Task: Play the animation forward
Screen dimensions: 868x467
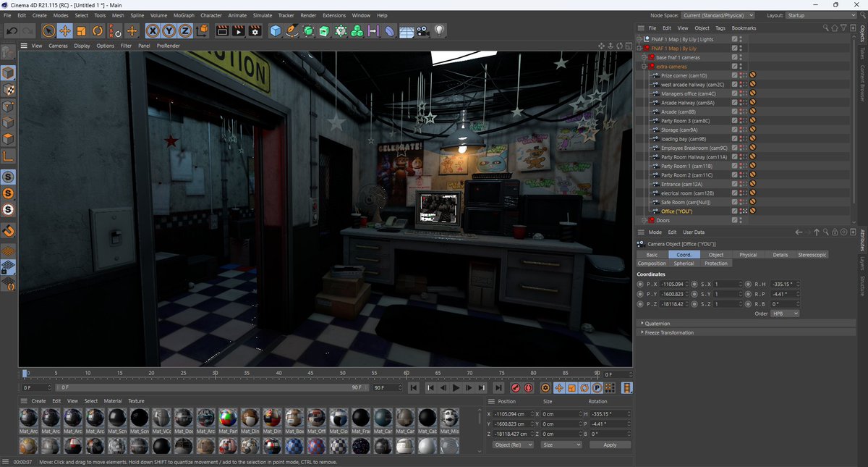Action: (456, 388)
